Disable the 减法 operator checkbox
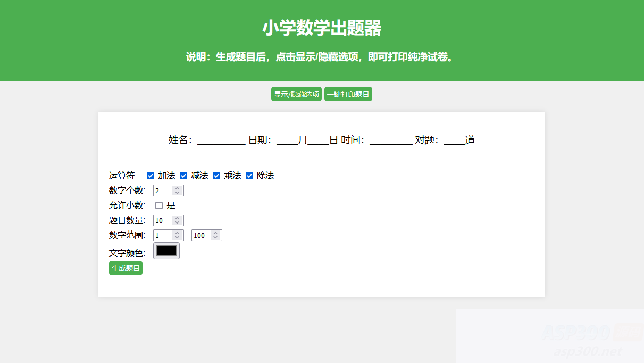Viewport: 644px width, 363px height. [183, 175]
